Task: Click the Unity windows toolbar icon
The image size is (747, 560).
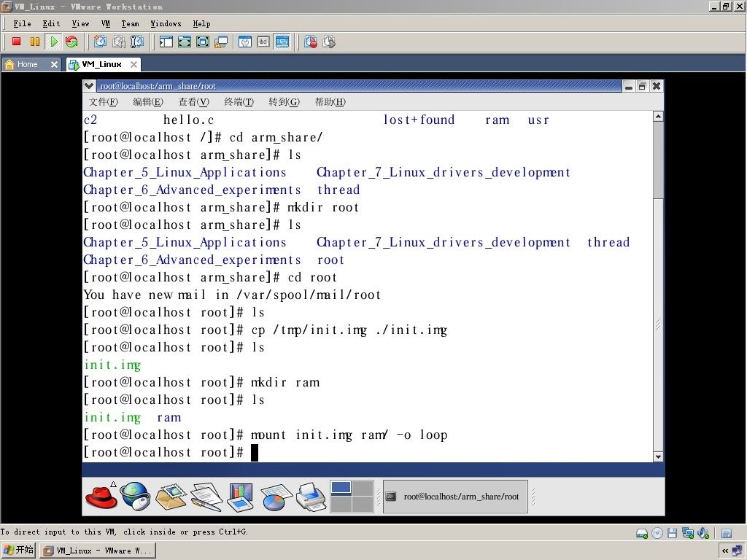Action: click(221, 42)
